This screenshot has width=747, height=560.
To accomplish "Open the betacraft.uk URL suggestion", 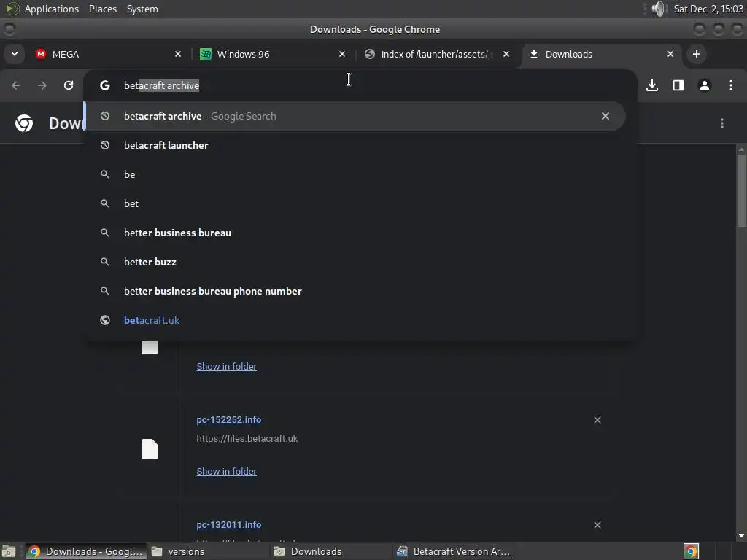I will tap(355, 320).
